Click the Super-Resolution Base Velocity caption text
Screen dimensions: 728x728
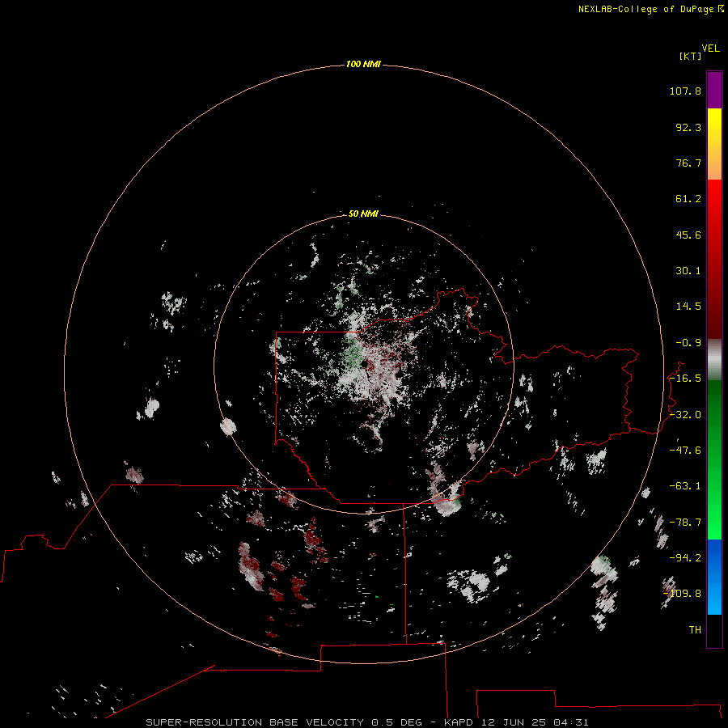[x=367, y=722]
